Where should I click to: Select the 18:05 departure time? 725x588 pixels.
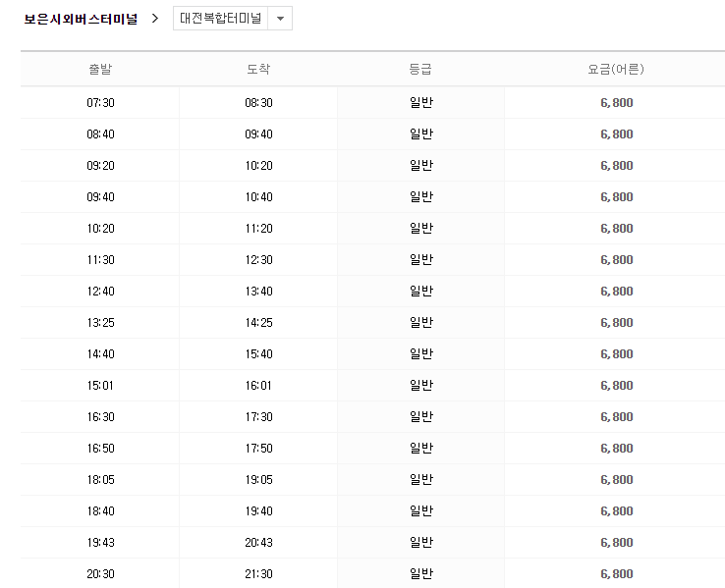click(x=100, y=479)
